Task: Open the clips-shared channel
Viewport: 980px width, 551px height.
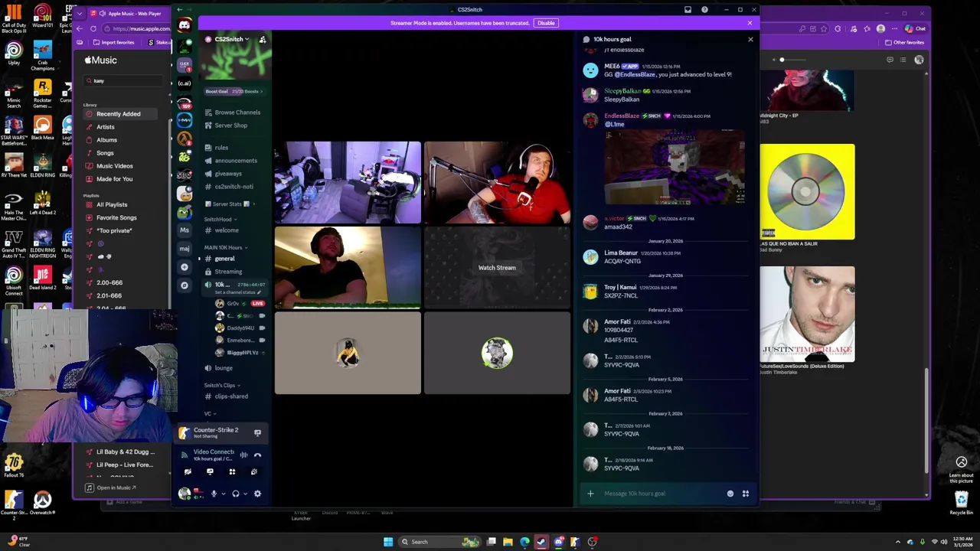Action: point(231,396)
